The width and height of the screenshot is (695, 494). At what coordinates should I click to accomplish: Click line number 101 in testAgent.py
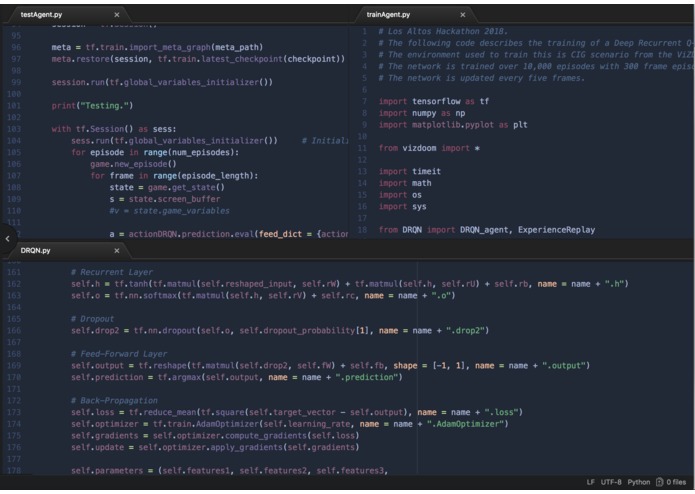(14, 105)
